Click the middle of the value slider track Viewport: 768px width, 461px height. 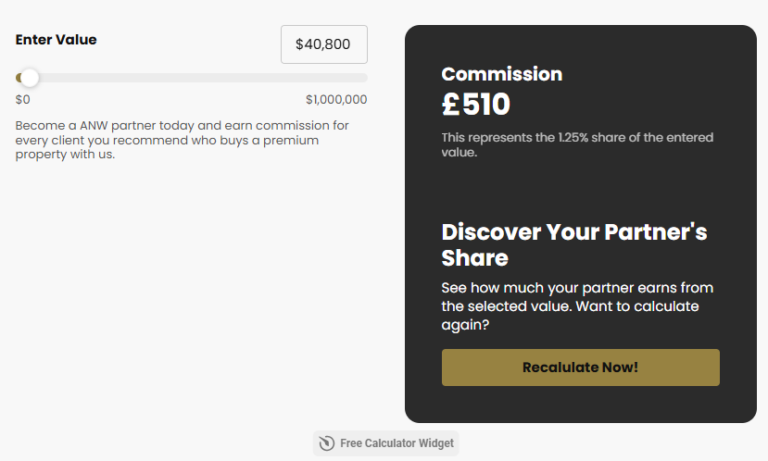pyautogui.click(x=192, y=78)
